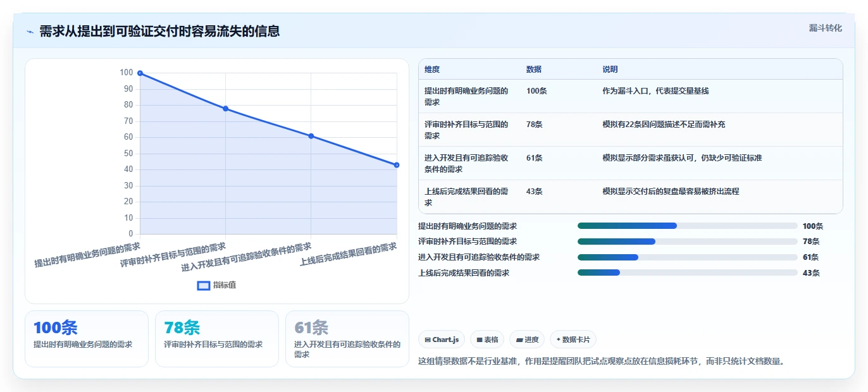Click the progress bar for the 100条 row
This screenshot has height=392, width=868.
pyautogui.click(x=688, y=226)
